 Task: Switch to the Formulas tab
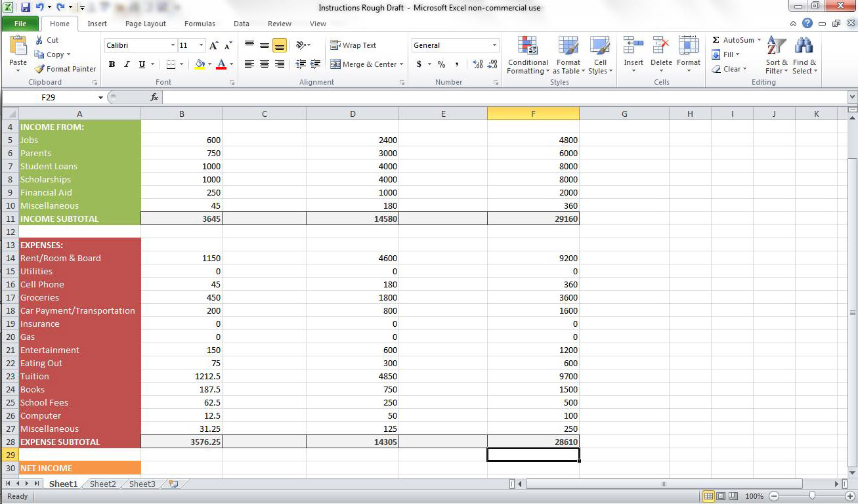coord(200,24)
